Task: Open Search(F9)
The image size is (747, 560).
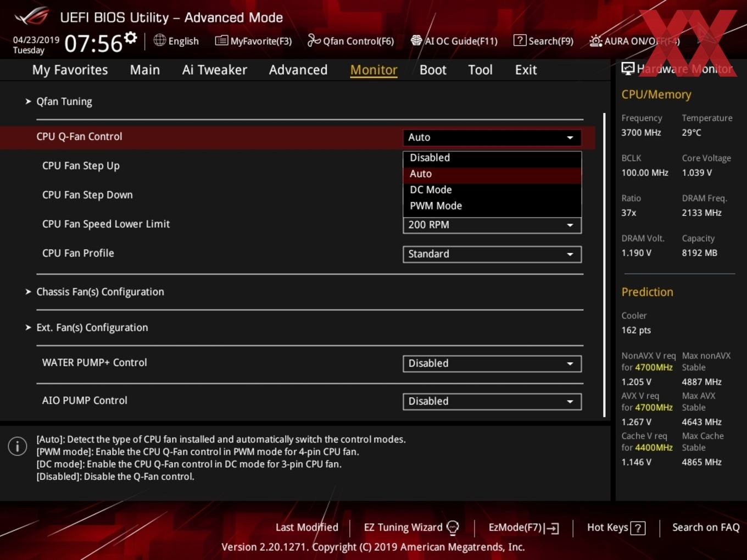Action: pyautogui.click(x=543, y=41)
